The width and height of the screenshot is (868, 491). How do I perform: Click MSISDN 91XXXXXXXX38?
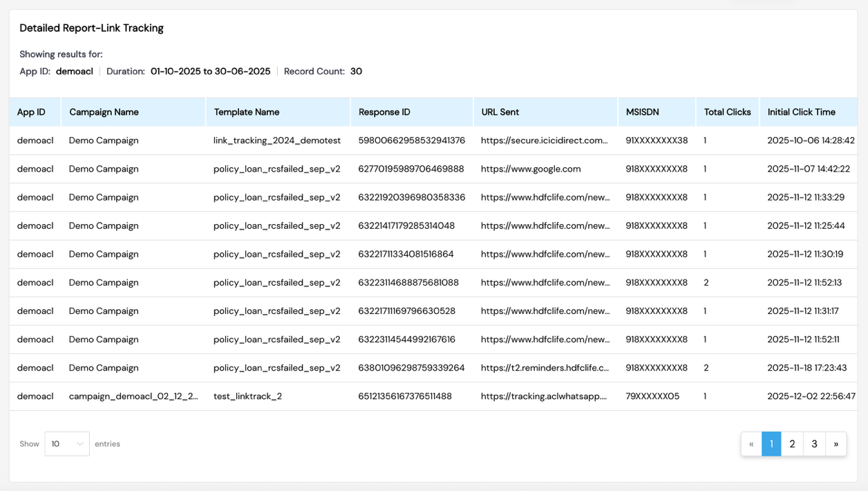657,140
